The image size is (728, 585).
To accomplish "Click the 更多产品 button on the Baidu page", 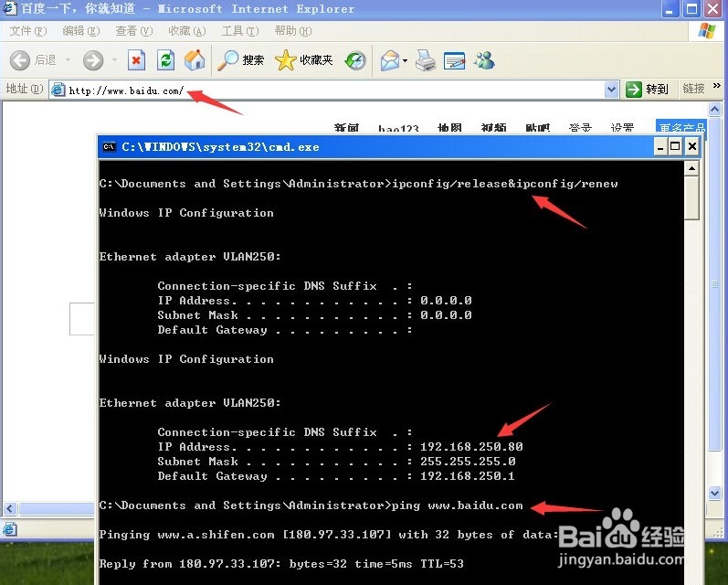I will pyautogui.click(x=681, y=126).
